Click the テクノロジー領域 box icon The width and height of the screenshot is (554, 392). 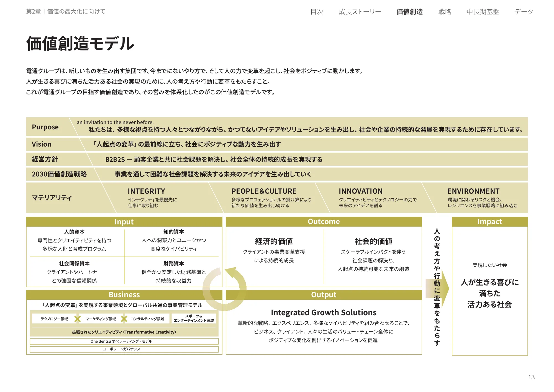55,319
